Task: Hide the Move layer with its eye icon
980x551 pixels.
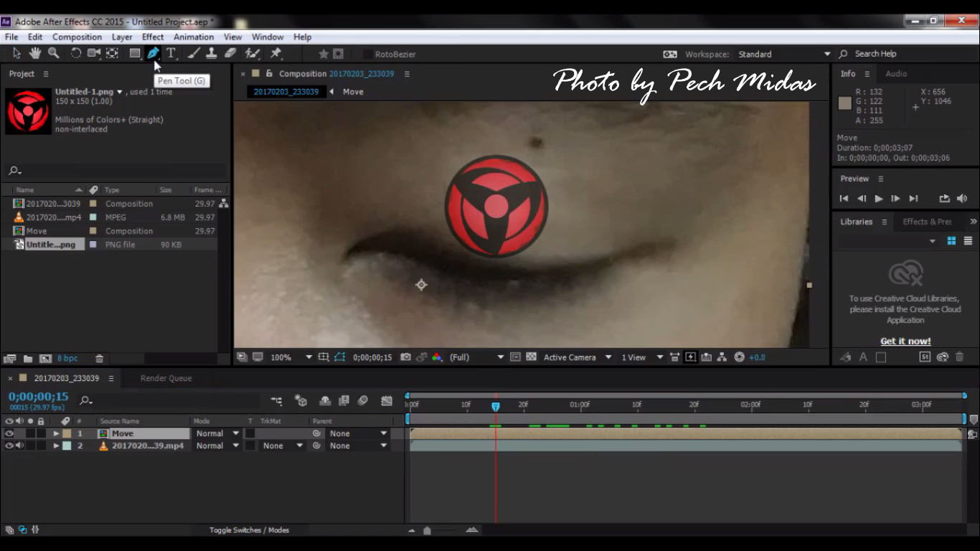Action: [9, 433]
